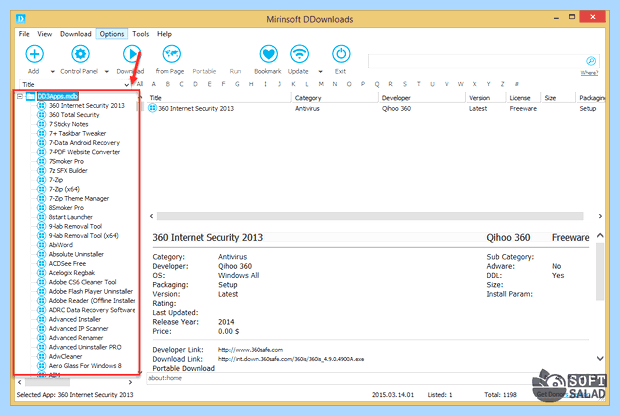This screenshot has width=620, height=416.
Task: Click the Exit power icon
Action: coord(341,54)
